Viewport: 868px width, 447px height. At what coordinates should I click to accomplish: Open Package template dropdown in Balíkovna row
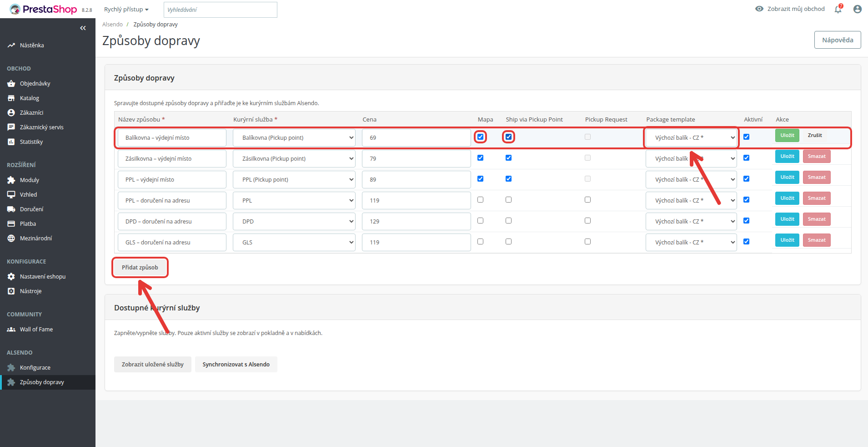[691, 137]
